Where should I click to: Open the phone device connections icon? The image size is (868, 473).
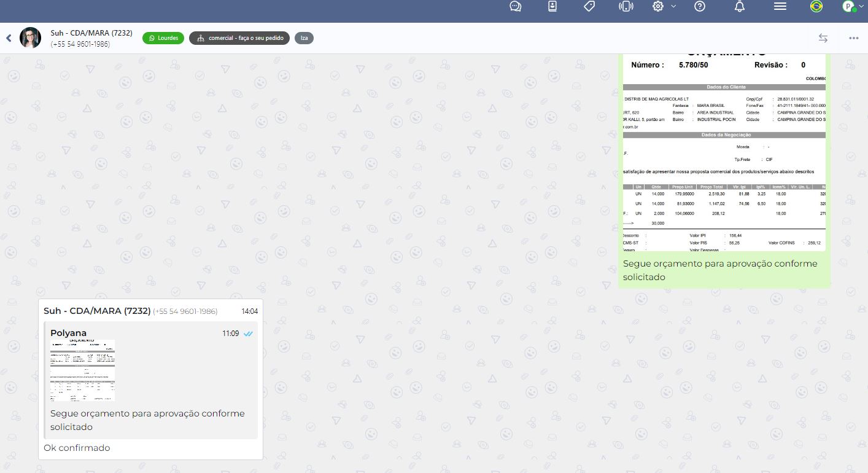click(626, 7)
